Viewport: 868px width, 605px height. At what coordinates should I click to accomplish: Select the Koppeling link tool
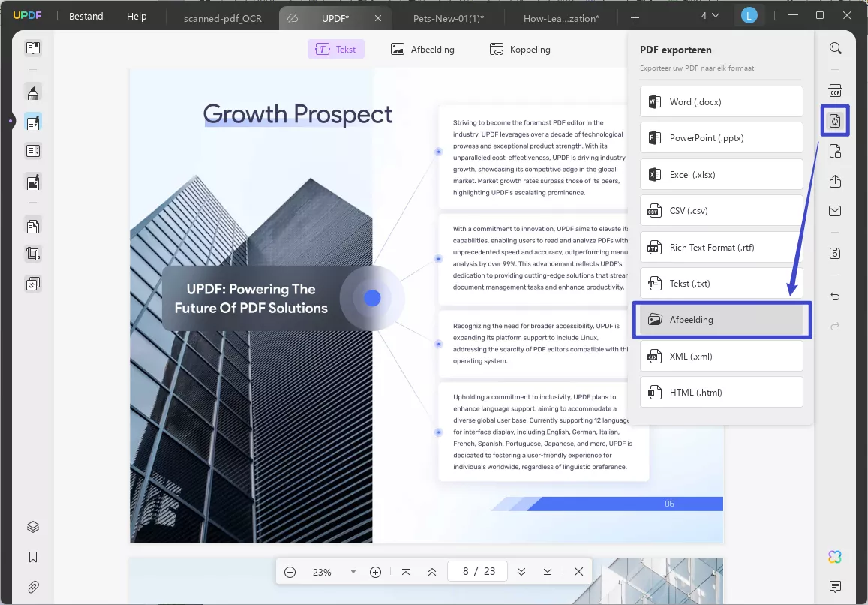pos(520,49)
